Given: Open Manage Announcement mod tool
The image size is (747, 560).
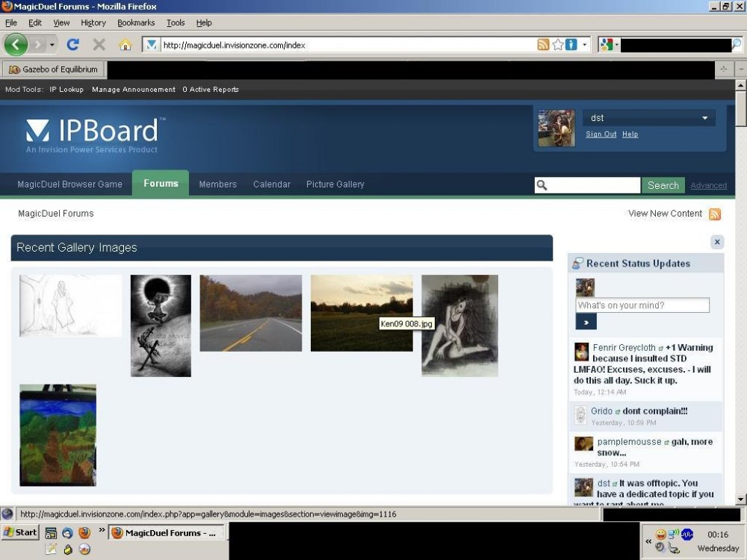Looking at the screenshot, I should 134,90.
